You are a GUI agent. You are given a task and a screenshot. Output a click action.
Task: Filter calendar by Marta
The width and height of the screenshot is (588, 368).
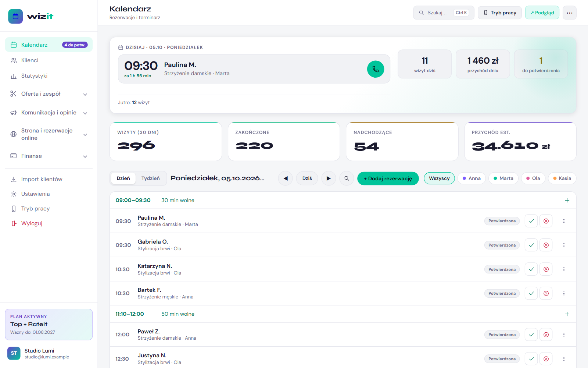(503, 178)
